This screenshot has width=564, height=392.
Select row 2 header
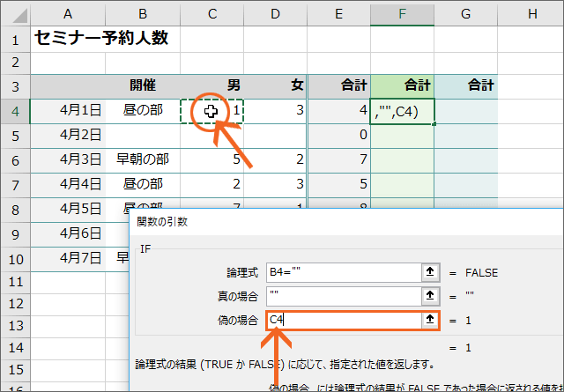(16, 63)
